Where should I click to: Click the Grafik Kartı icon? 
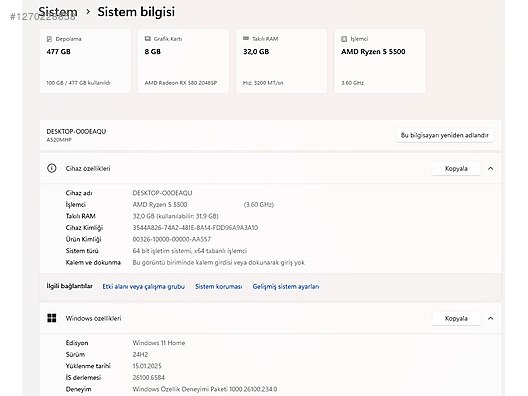coord(147,39)
